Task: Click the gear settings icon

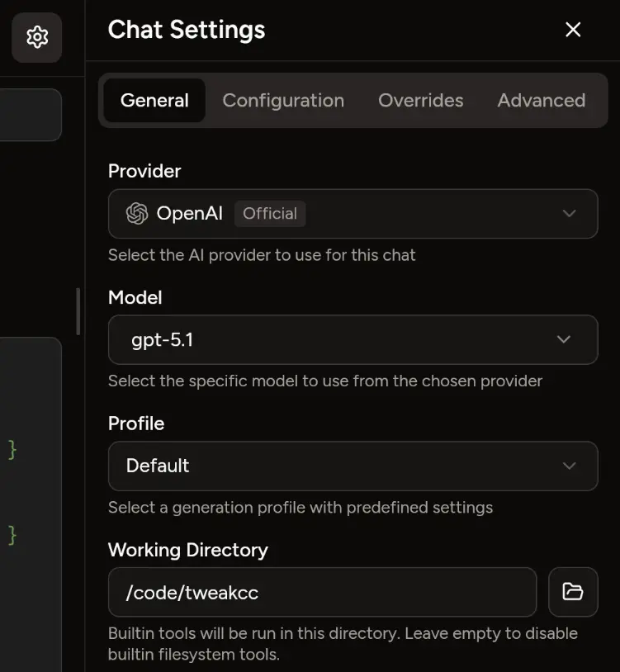Action: pyautogui.click(x=37, y=37)
